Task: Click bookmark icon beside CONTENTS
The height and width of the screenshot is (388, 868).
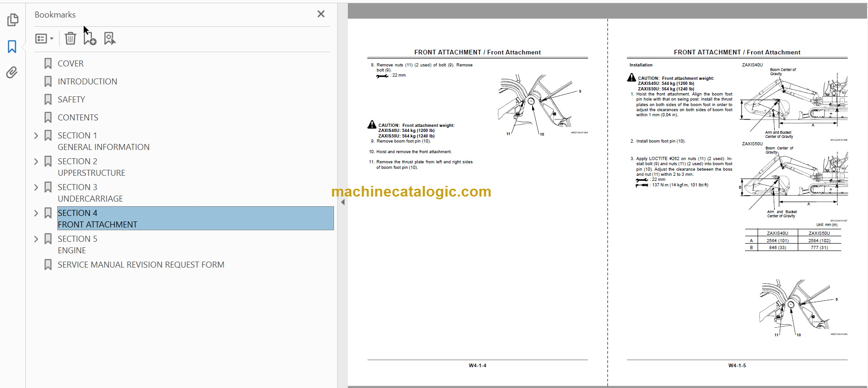Action: click(x=48, y=118)
